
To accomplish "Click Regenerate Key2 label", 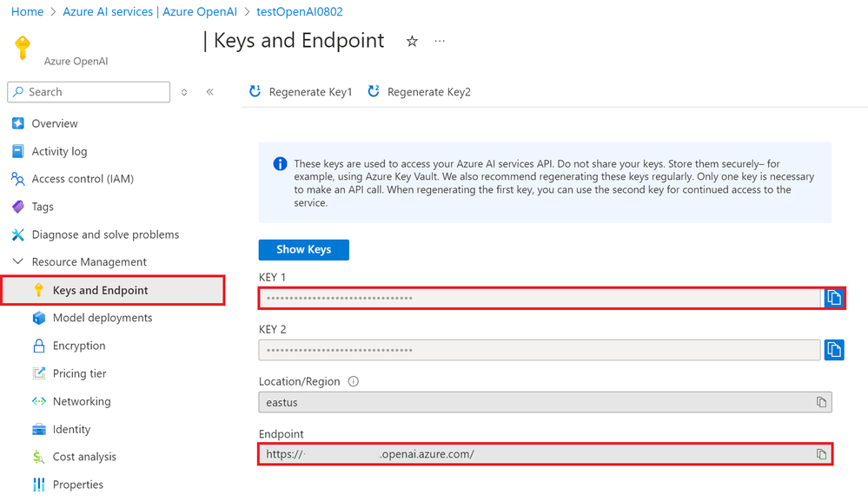I will click(x=429, y=92).
